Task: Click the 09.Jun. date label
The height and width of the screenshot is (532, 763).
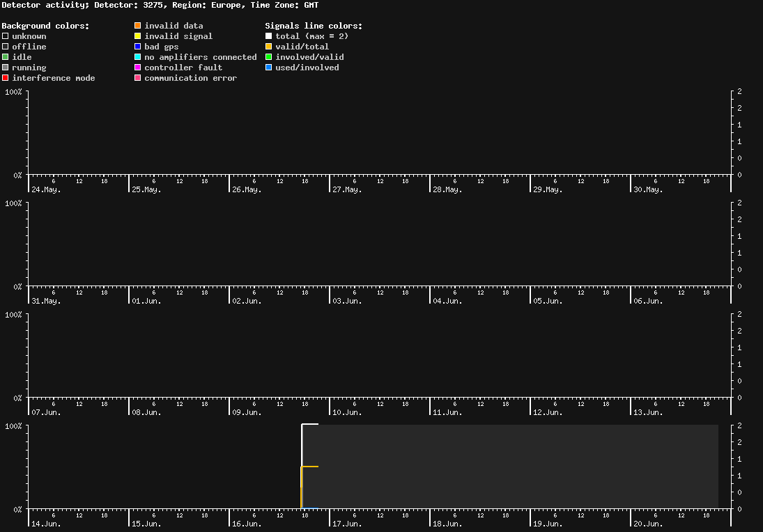Action: pos(247,412)
